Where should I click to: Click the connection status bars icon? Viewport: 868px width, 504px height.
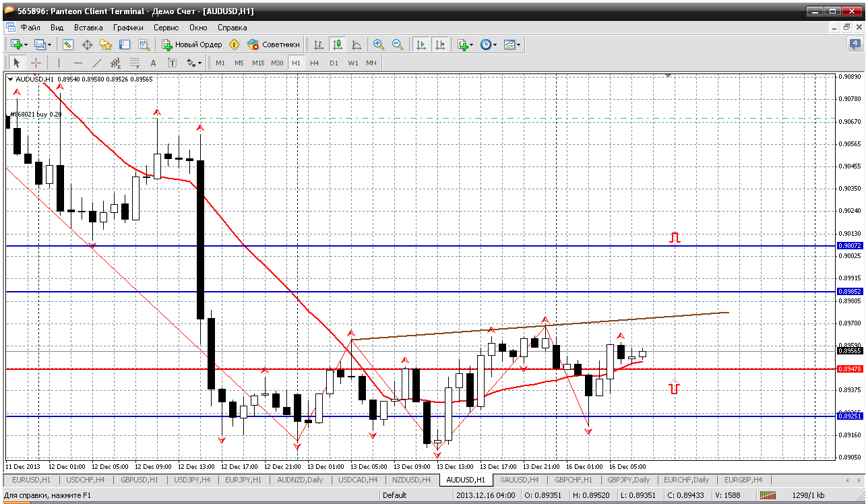click(x=768, y=495)
